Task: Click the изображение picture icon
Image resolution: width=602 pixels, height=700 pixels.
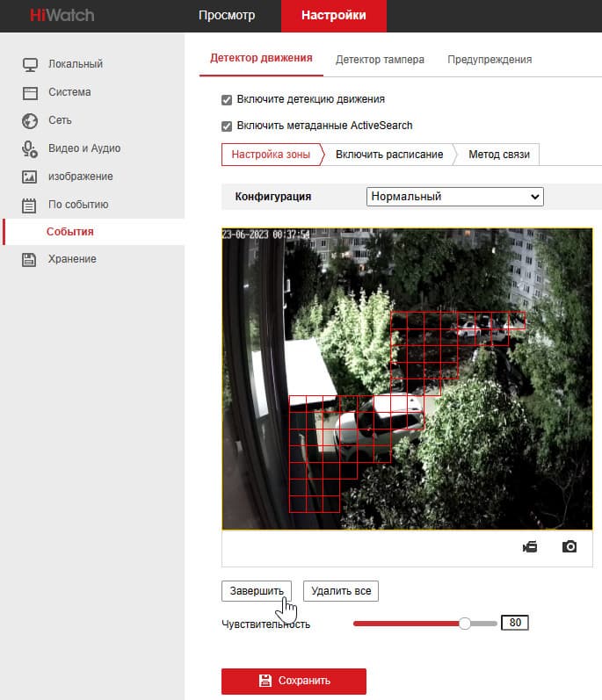Action: 30,177
